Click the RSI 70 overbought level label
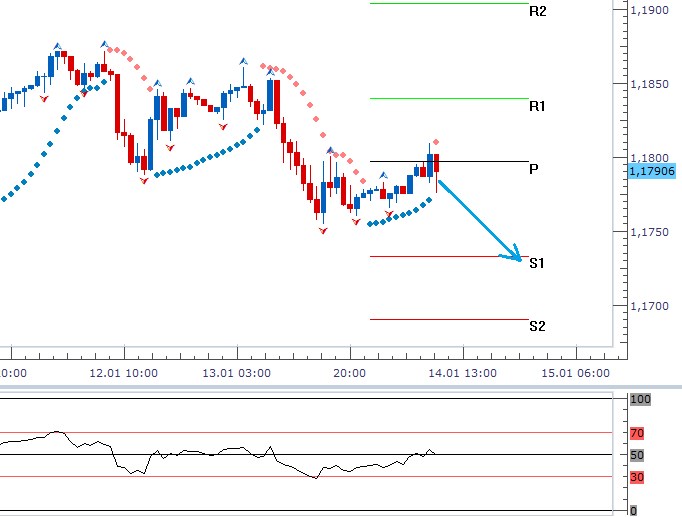The height and width of the screenshot is (517, 682). click(x=637, y=434)
